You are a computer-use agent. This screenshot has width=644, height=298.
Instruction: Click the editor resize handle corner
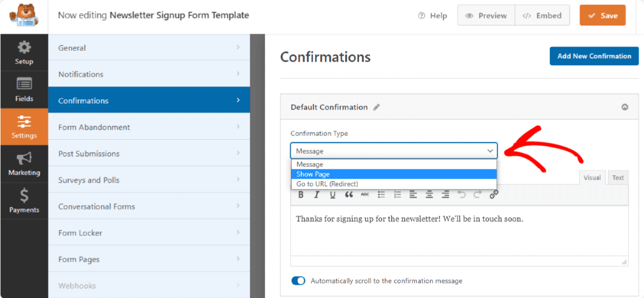[x=624, y=262]
